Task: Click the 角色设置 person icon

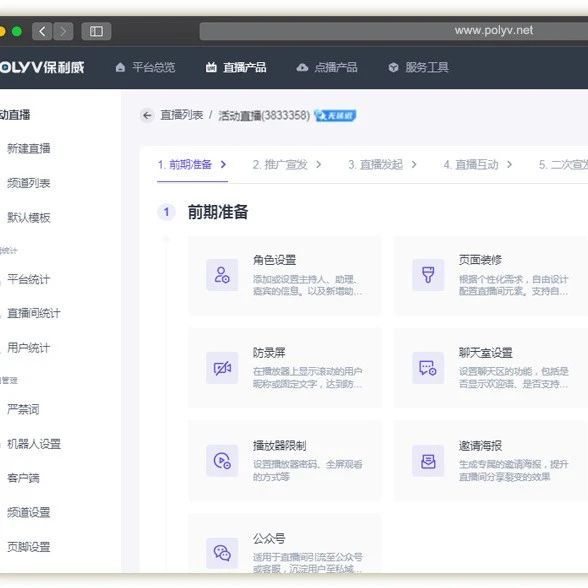Action: coord(222,275)
